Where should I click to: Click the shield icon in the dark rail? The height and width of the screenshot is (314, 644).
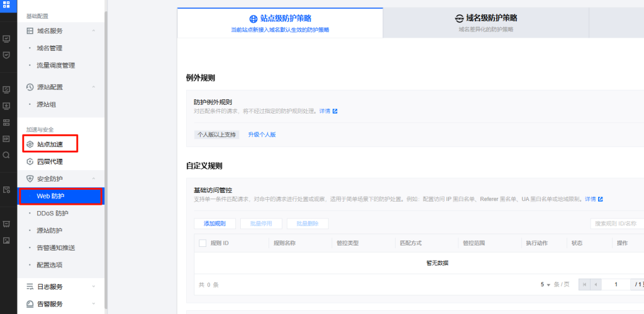(x=6, y=55)
